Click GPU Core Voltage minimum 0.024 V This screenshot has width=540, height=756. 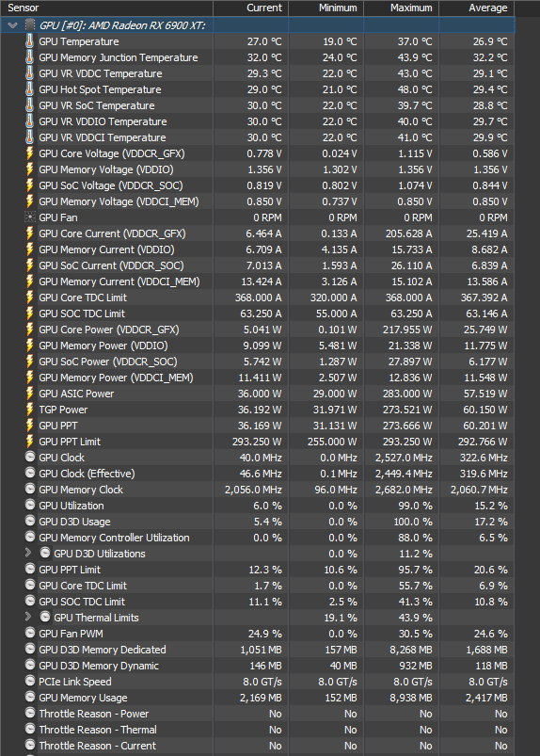340,153
